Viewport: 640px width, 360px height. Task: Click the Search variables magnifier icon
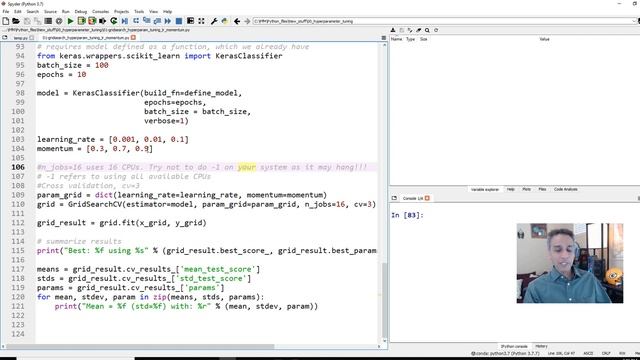(427, 30)
